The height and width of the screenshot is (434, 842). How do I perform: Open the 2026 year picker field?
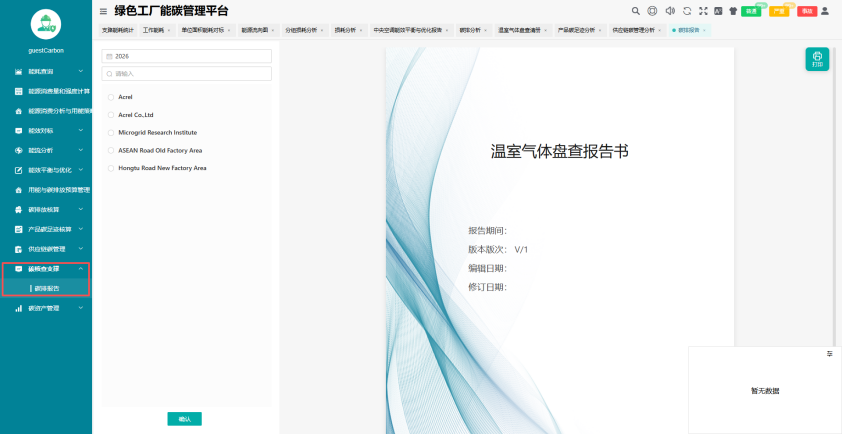tap(186, 56)
